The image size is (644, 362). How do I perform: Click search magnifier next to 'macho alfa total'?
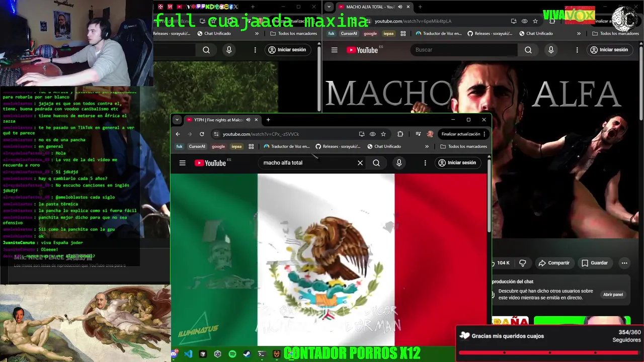point(376,163)
